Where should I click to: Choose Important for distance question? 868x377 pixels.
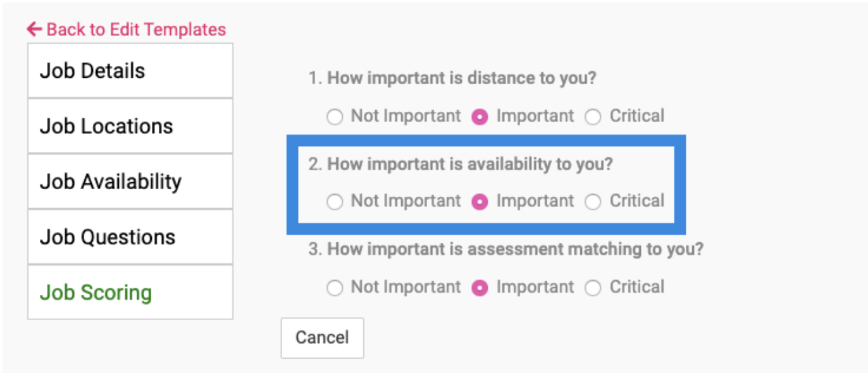pos(480,117)
